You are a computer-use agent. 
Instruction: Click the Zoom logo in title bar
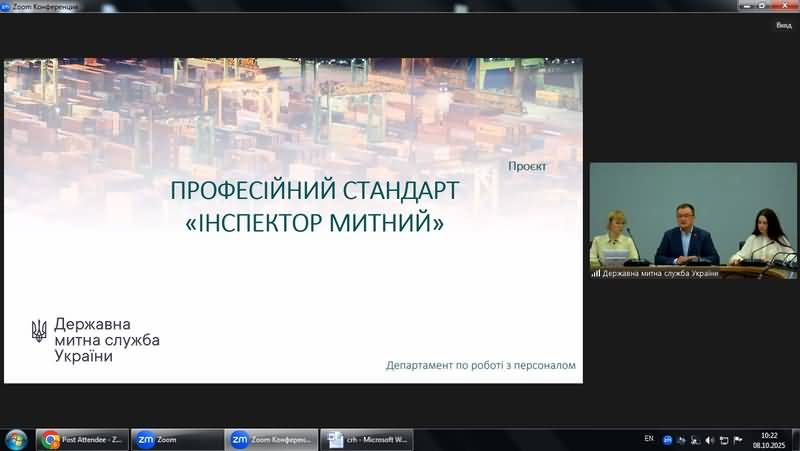tap(6, 6)
